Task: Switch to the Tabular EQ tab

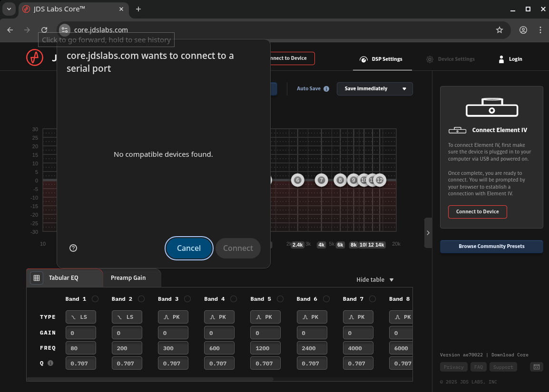Action: click(65, 278)
